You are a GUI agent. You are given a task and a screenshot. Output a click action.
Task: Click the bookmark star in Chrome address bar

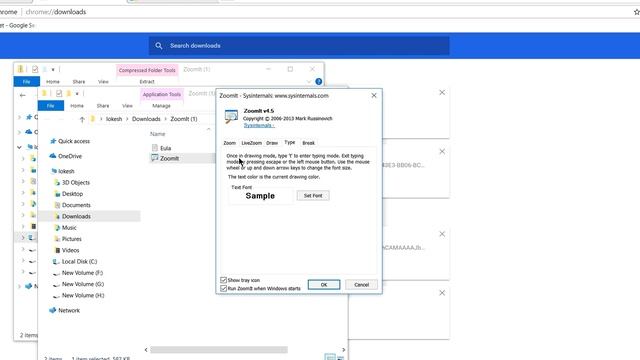636,12
